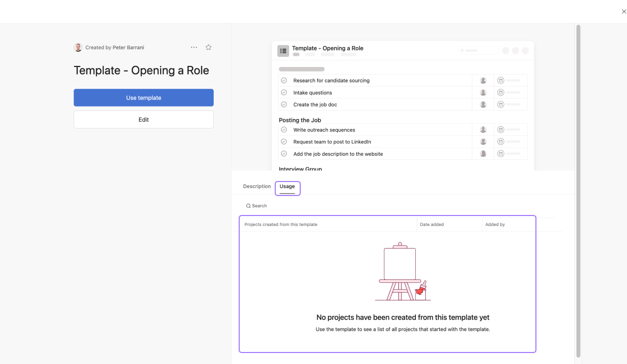Open the three-dot more actions menu

(x=194, y=47)
